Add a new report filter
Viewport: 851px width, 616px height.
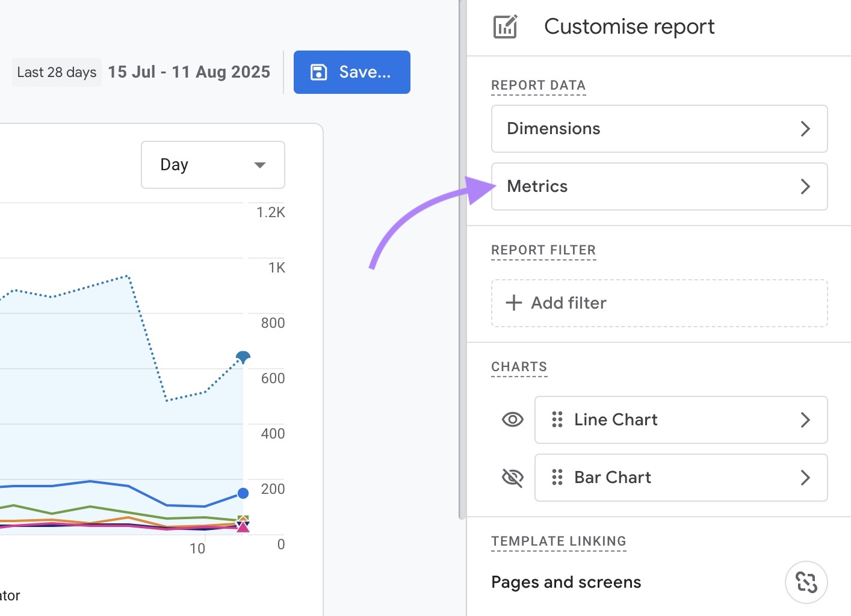point(659,303)
